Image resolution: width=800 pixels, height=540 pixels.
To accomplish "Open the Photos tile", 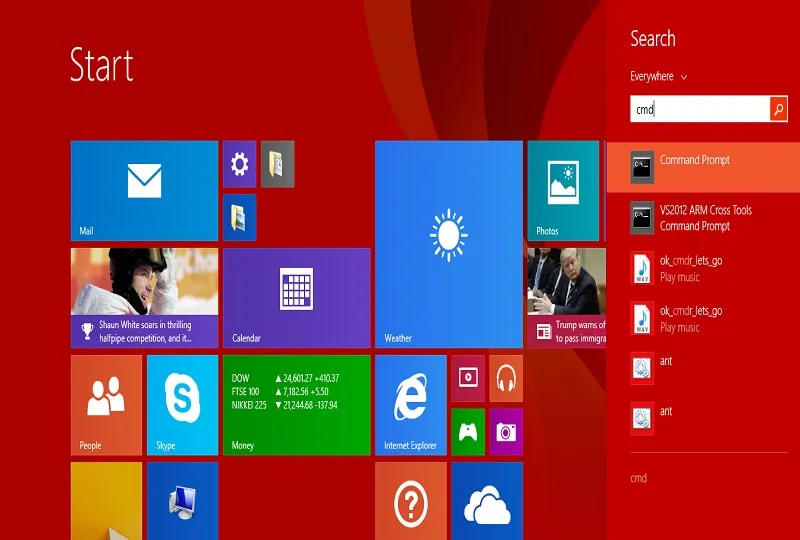I will click(x=563, y=190).
